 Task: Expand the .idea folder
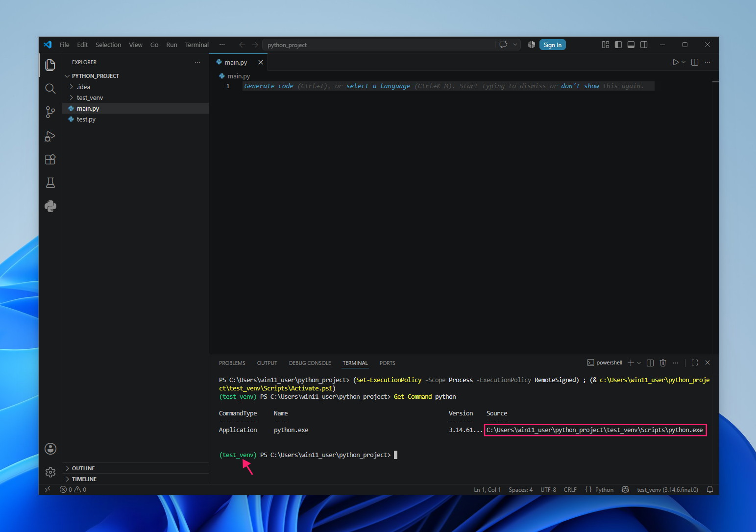[x=136, y=87]
